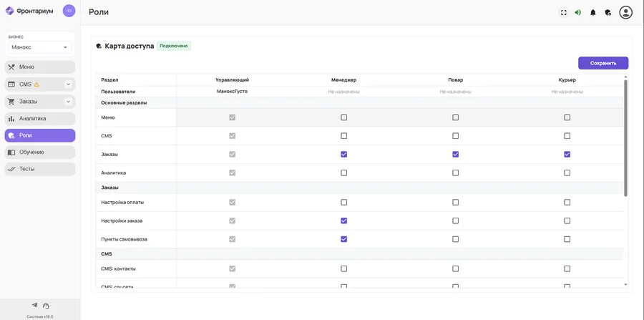Click the Управляющий Заказы checkbox

pyautogui.click(x=232, y=155)
